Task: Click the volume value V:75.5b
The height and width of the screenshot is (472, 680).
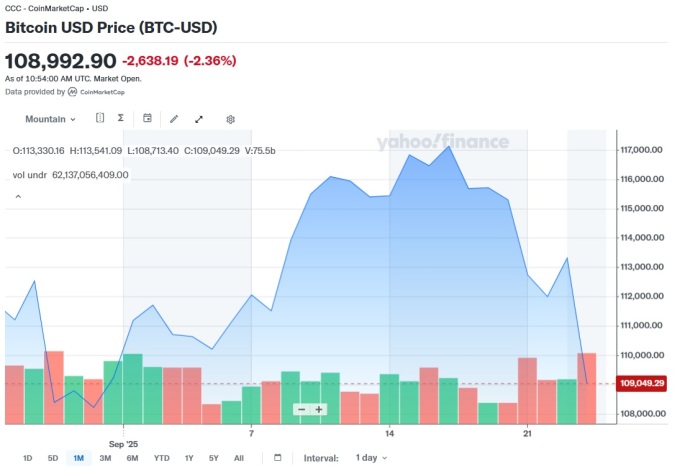Action: 260,151
